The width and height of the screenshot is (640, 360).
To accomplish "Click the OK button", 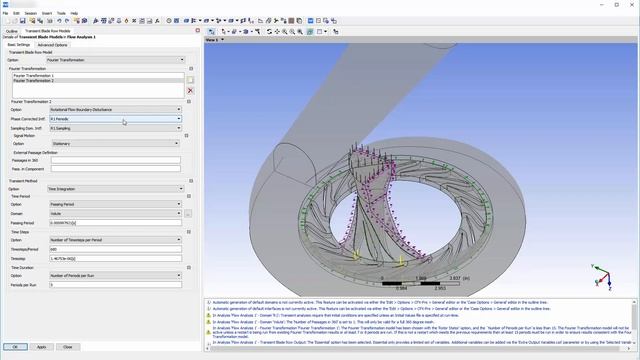I will (15, 347).
